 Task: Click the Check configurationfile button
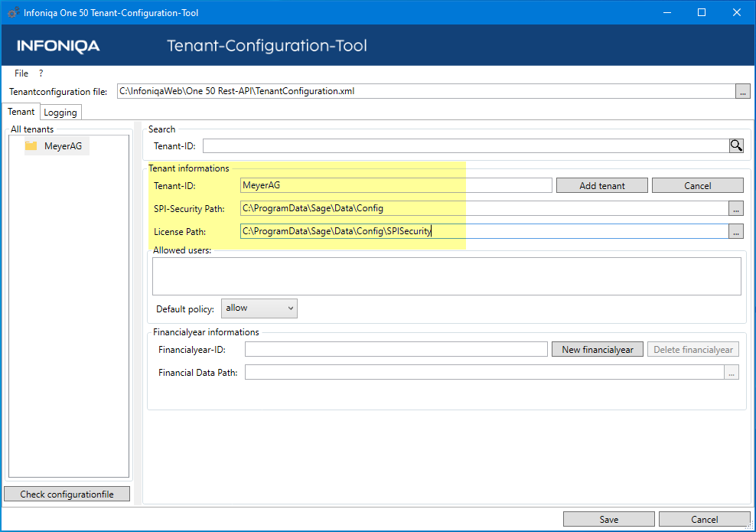(x=67, y=494)
